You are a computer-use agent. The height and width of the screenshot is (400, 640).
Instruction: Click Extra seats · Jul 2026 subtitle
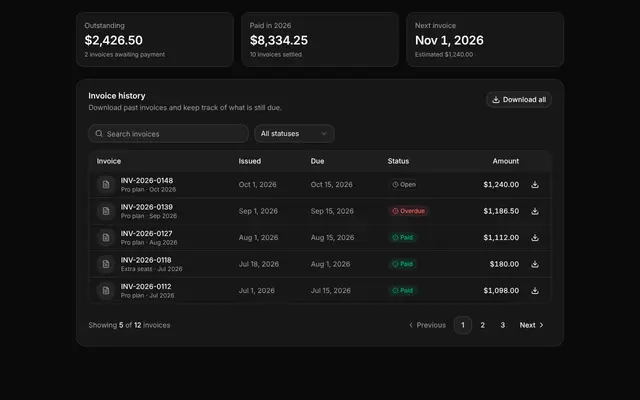tap(151, 269)
